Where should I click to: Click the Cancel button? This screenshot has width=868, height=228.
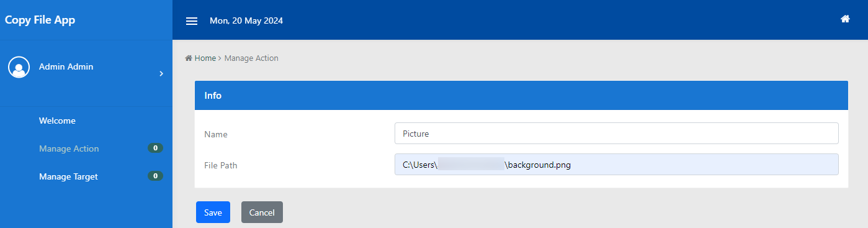tap(262, 212)
